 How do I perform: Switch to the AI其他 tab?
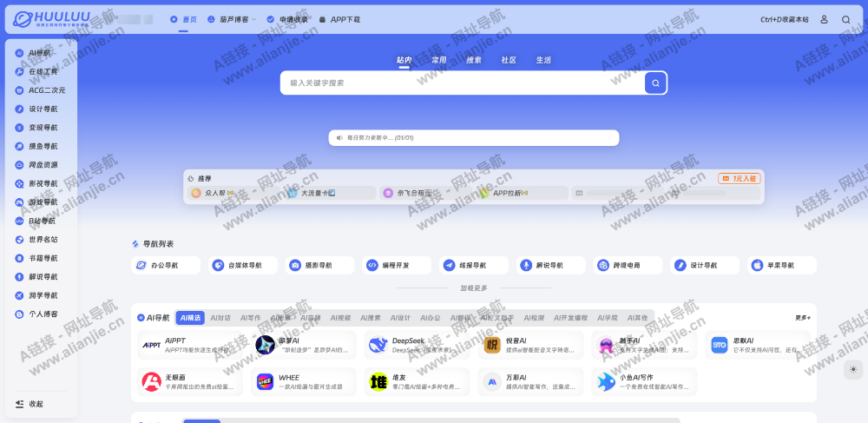(637, 318)
